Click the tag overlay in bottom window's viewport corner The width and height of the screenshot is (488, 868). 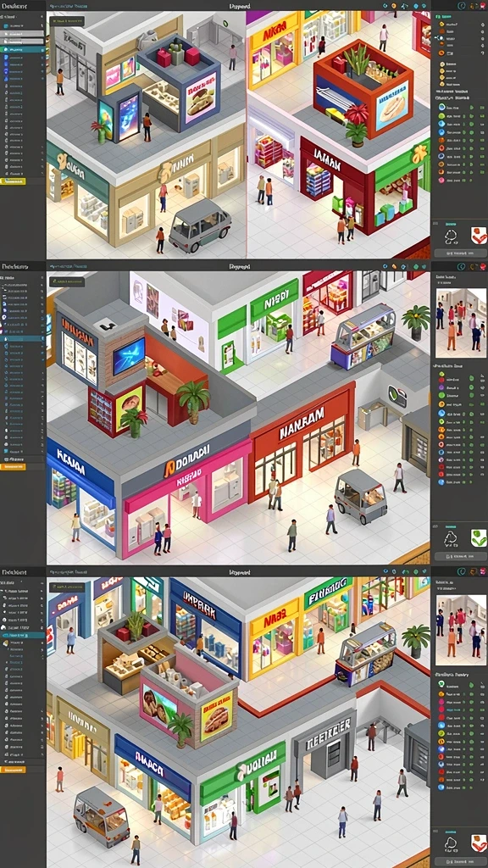coord(66,587)
